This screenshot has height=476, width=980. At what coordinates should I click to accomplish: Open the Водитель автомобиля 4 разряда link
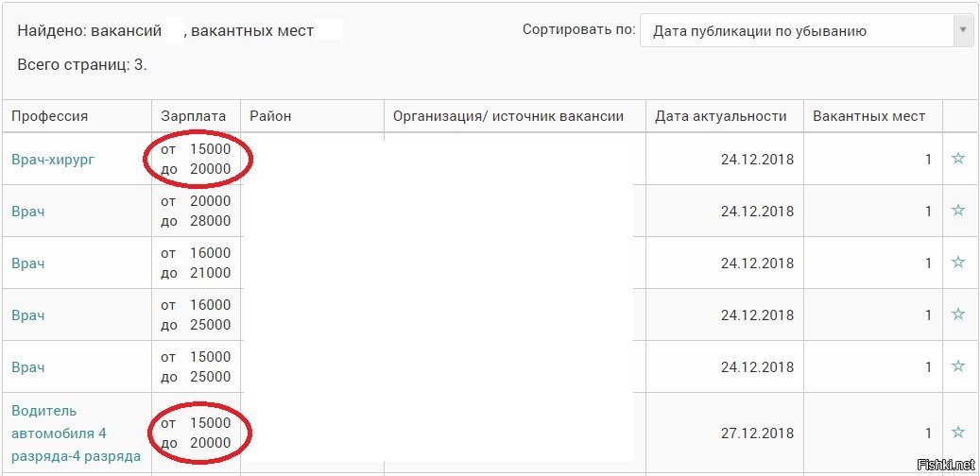pos(76,433)
